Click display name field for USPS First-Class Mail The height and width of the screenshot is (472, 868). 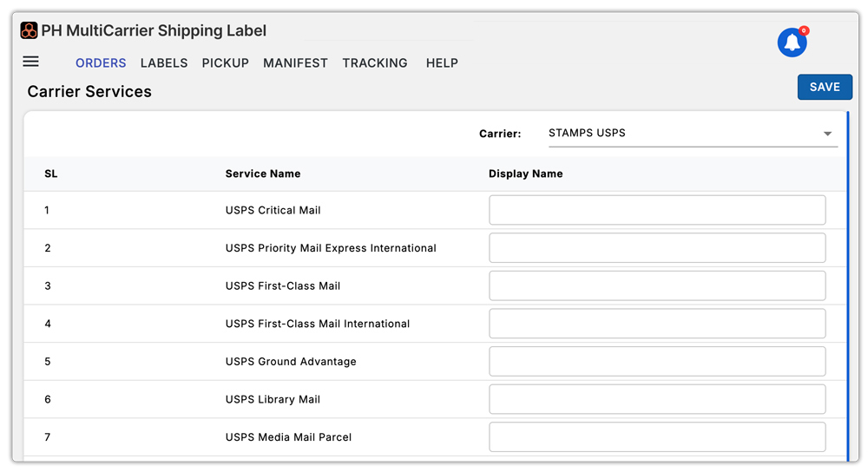tap(657, 285)
